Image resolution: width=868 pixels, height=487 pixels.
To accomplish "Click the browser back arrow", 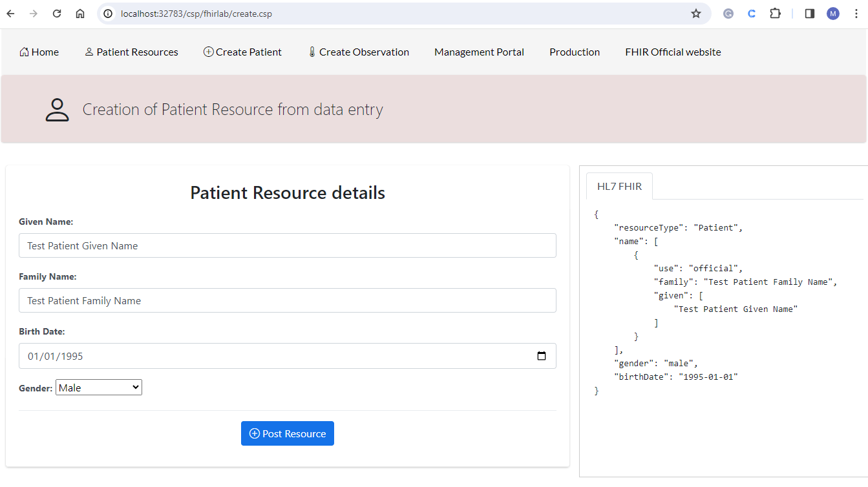I will [10, 14].
